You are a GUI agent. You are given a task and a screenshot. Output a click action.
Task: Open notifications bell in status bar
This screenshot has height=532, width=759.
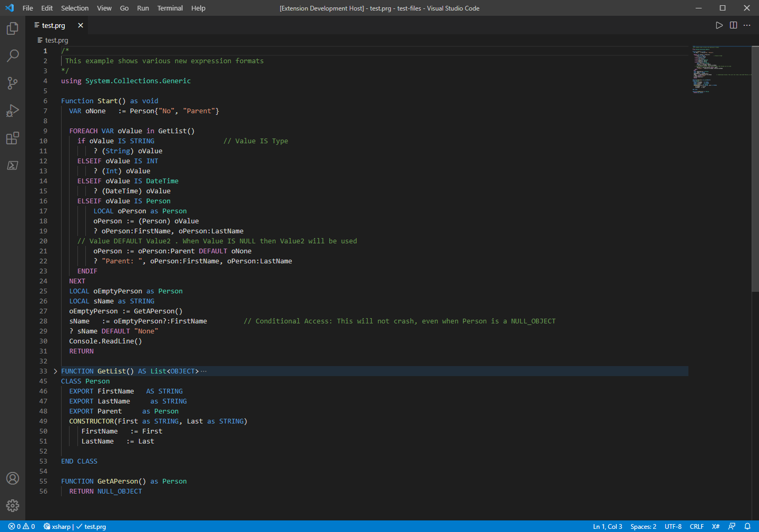747,526
